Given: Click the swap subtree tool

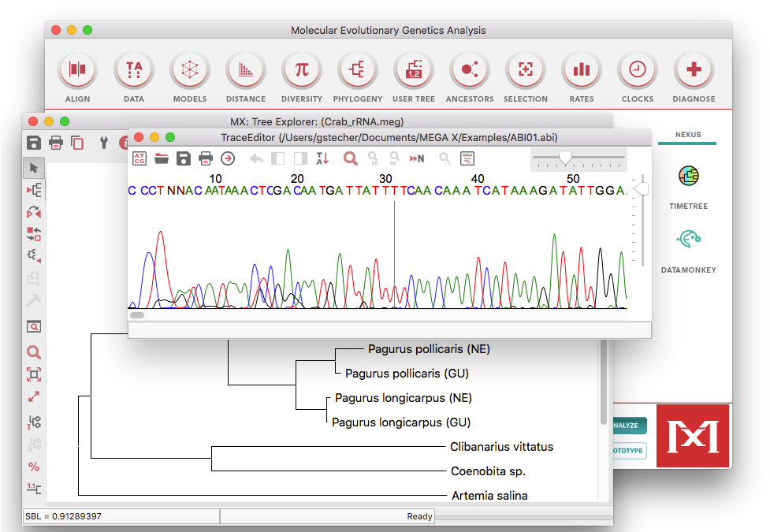Looking at the screenshot, I should point(34,234).
